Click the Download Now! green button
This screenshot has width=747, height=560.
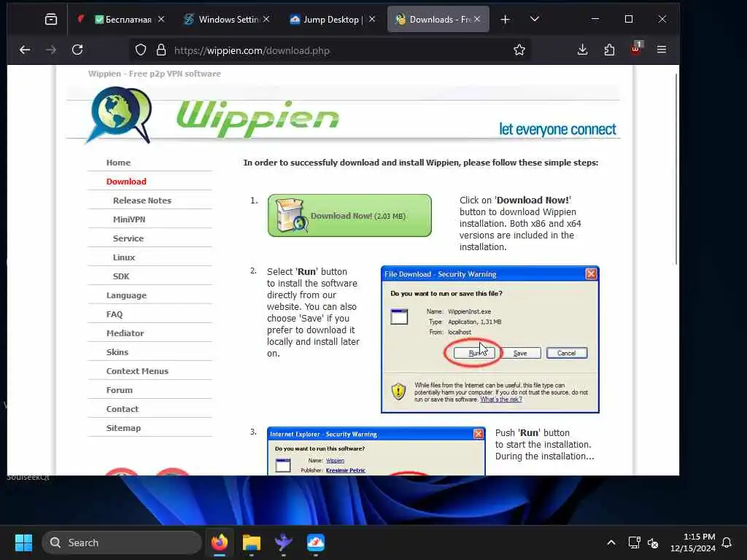(x=349, y=215)
